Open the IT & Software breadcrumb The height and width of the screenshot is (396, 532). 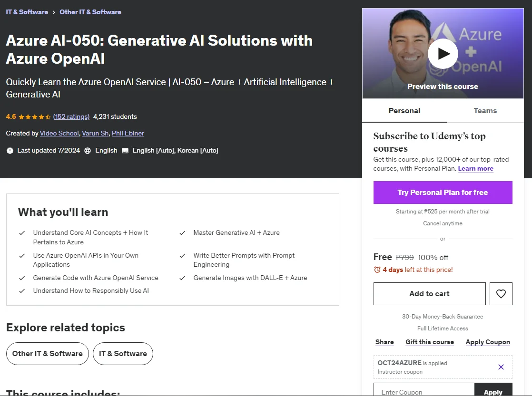tap(27, 12)
